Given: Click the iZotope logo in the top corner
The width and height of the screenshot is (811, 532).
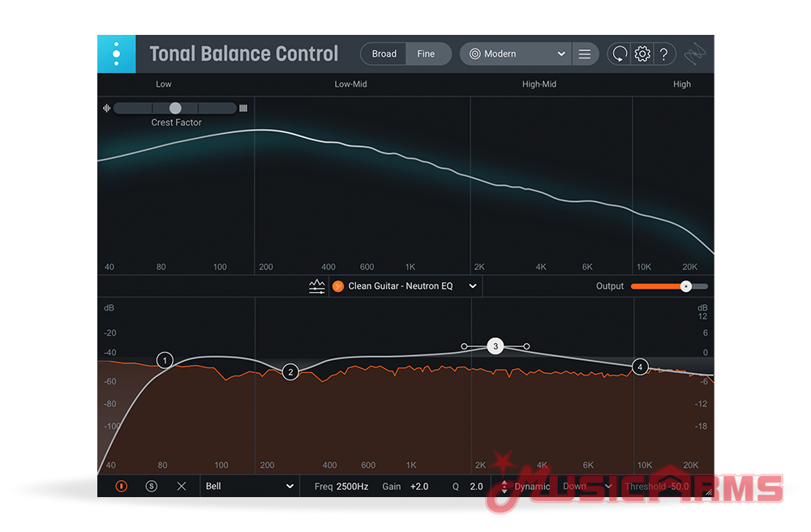Looking at the screenshot, I should (x=694, y=54).
